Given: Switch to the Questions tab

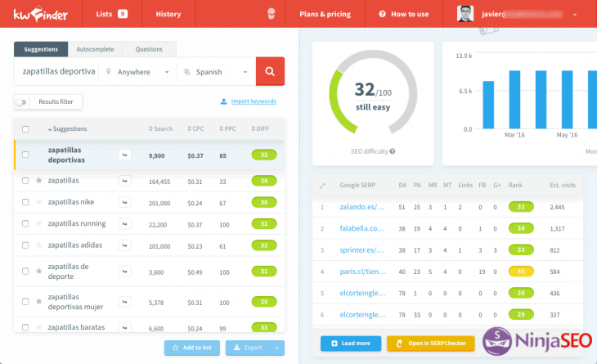Looking at the screenshot, I should tap(149, 50).
